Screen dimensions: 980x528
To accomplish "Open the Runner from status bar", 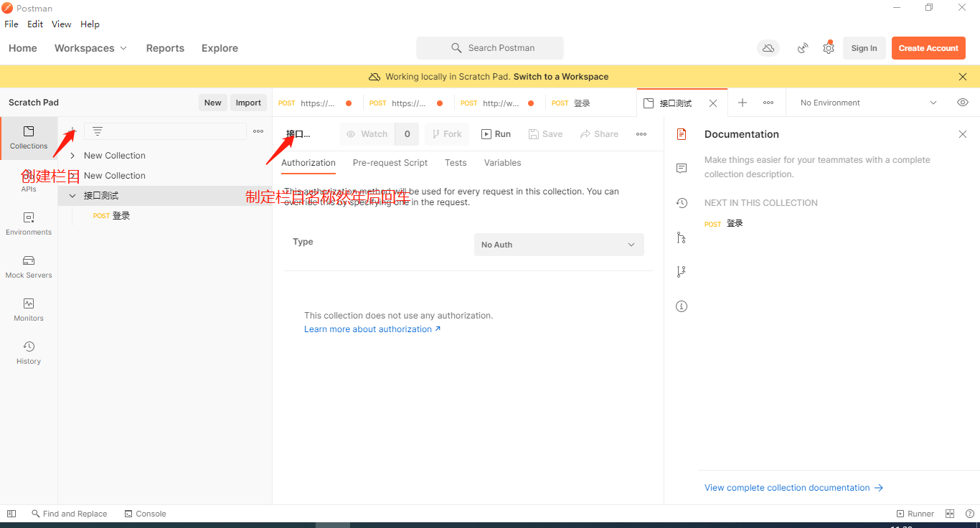I will [x=915, y=514].
